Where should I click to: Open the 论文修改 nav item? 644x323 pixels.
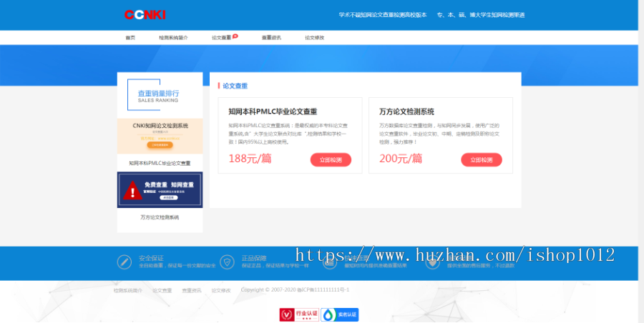point(314,38)
